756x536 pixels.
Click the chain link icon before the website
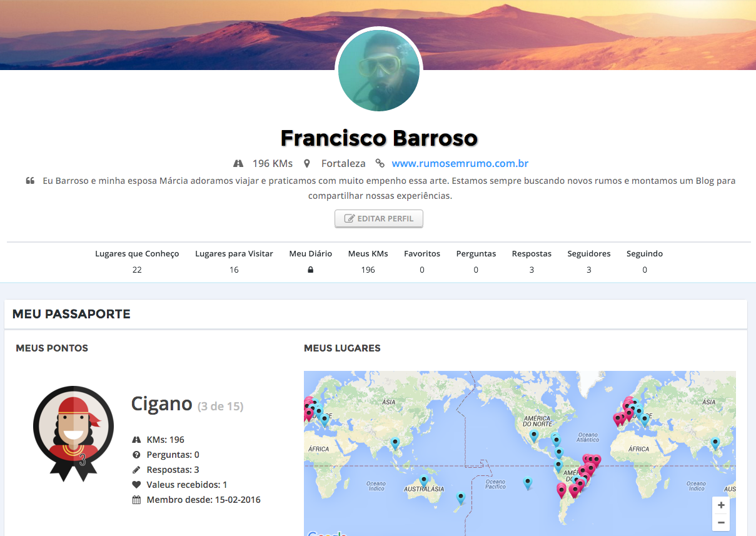(x=380, y=164)
